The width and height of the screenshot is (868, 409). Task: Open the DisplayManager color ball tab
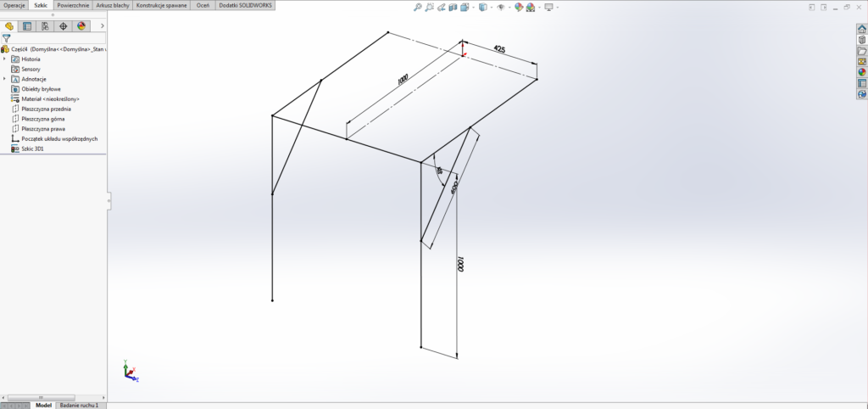(x=81, y=26)
